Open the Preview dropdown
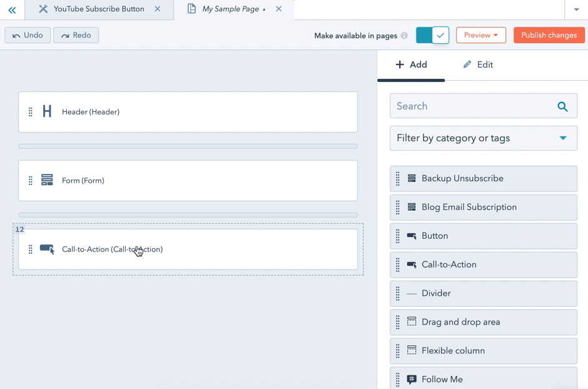588x389 pixels. pos(480,35)
